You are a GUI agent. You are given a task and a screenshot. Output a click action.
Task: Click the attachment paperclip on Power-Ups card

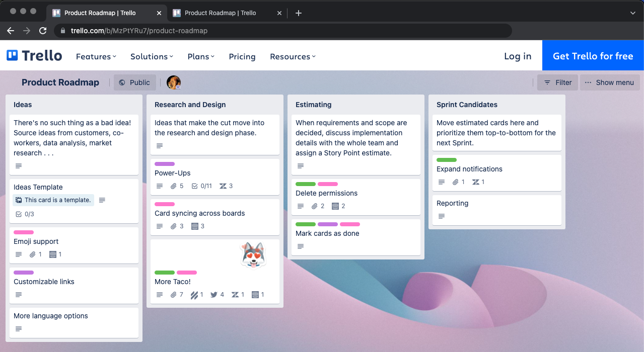tap(174, 186)
